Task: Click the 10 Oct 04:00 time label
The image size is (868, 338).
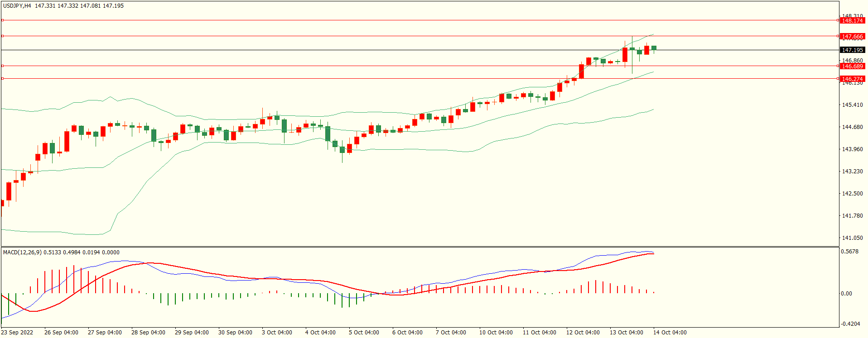Action: tap(496, 332)
